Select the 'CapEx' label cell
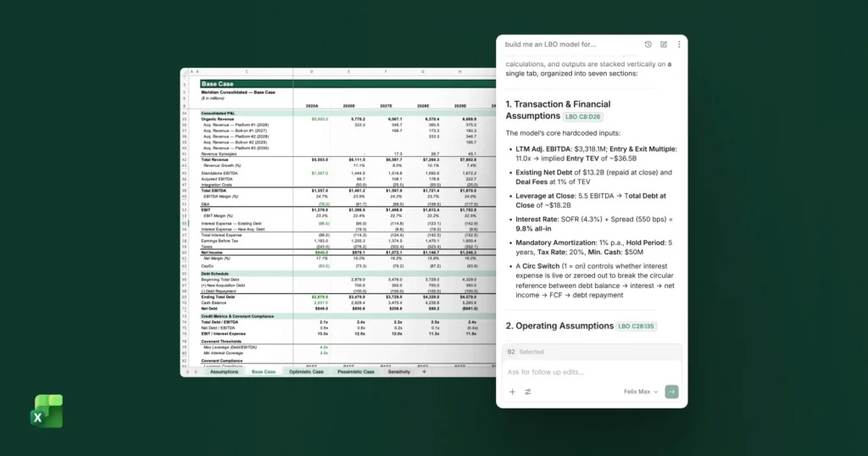Image resolution: width=868 pixels, height=456 pixels. (x=207, y=266)
